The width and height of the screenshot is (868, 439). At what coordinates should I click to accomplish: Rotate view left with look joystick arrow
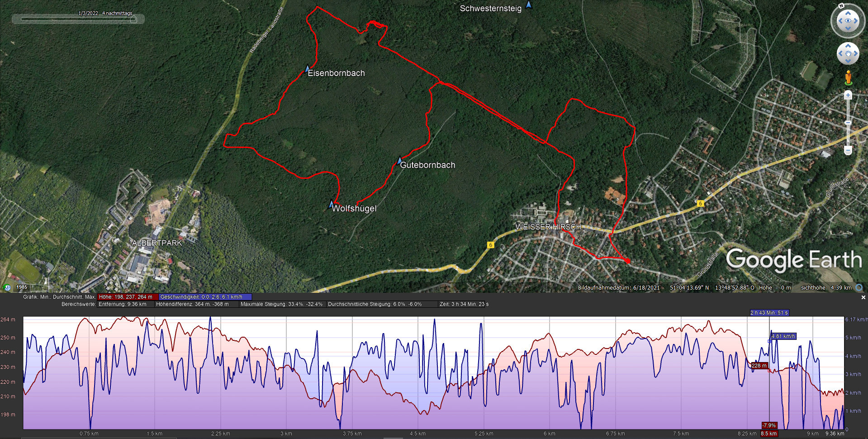[840, 20]
